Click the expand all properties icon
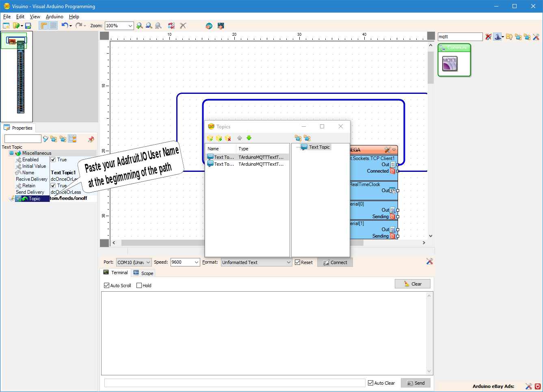The width and height of the screenshot is (543, 392). tap(54, 139)
